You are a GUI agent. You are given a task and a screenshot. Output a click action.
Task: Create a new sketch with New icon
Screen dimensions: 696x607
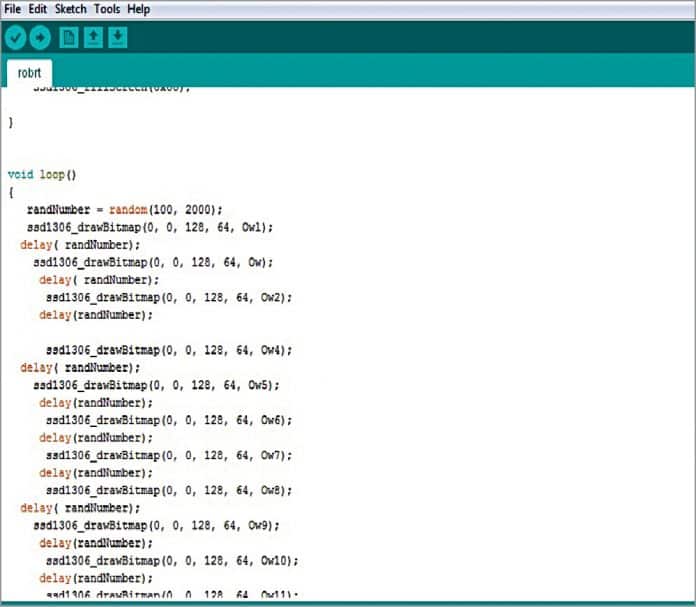(69, 38)
